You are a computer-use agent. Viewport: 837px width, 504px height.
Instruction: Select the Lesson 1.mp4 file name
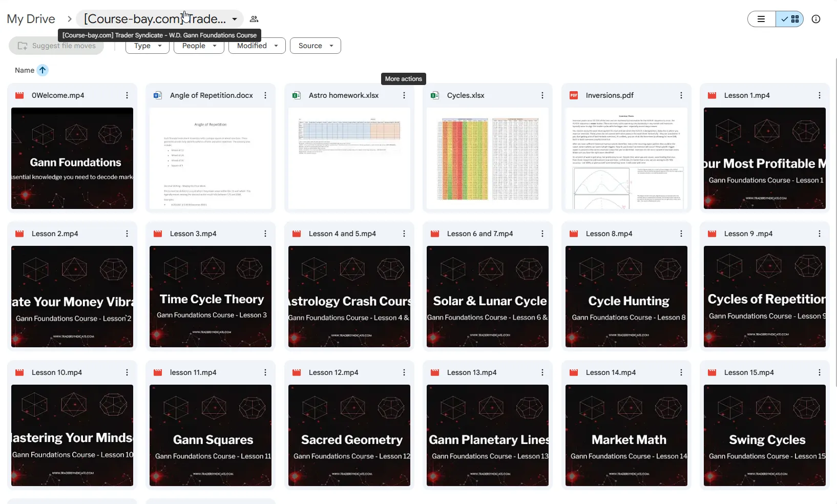747,95
